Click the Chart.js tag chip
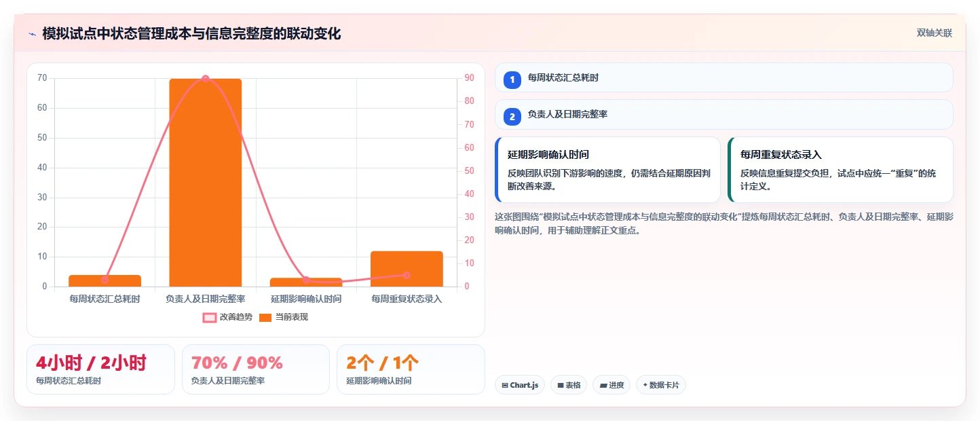This screenshot has height=421, width=980. tap(520, 385)
